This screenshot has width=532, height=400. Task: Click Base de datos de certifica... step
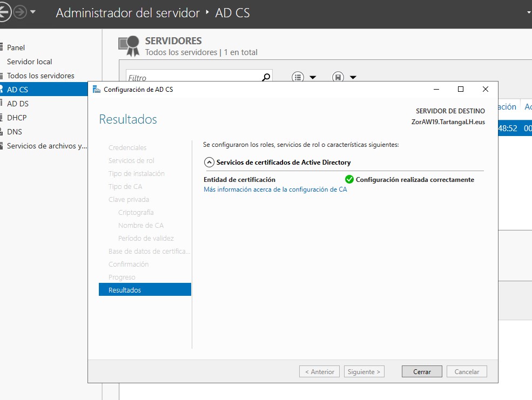149,251
